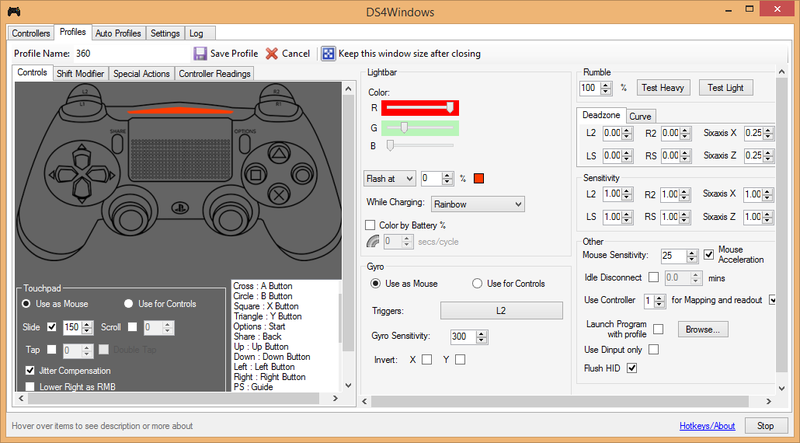Open the While Charging Rainbow dropdown
Image resolution: width=800 pixels, height=443 pixels.
[478, 204]
